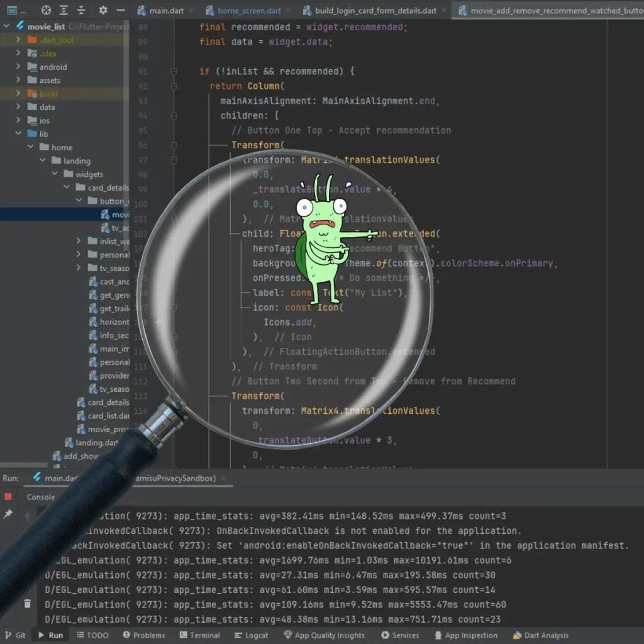Open project panel settings gear
This screenshot has width=644, height=644.
click(103, 10)
